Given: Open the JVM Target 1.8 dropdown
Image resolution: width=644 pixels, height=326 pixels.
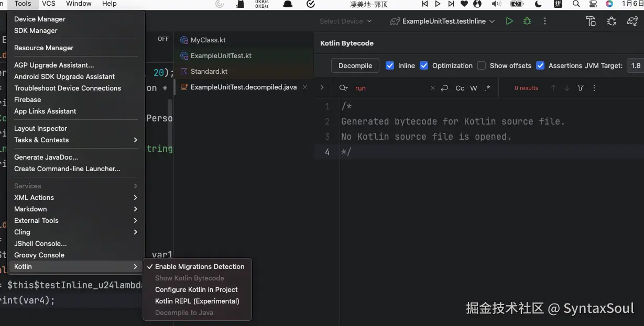Looking at the screenshot, I should tap(636, 66).
